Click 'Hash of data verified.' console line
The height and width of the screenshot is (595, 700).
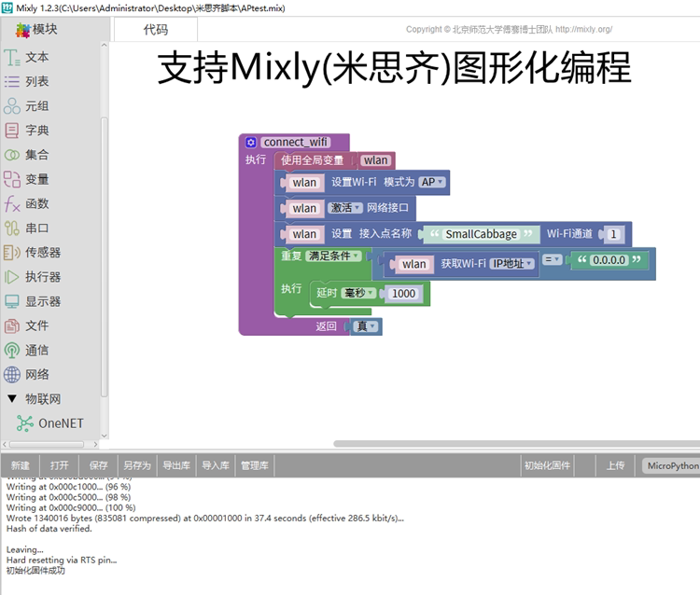click(x=49, y=529)
